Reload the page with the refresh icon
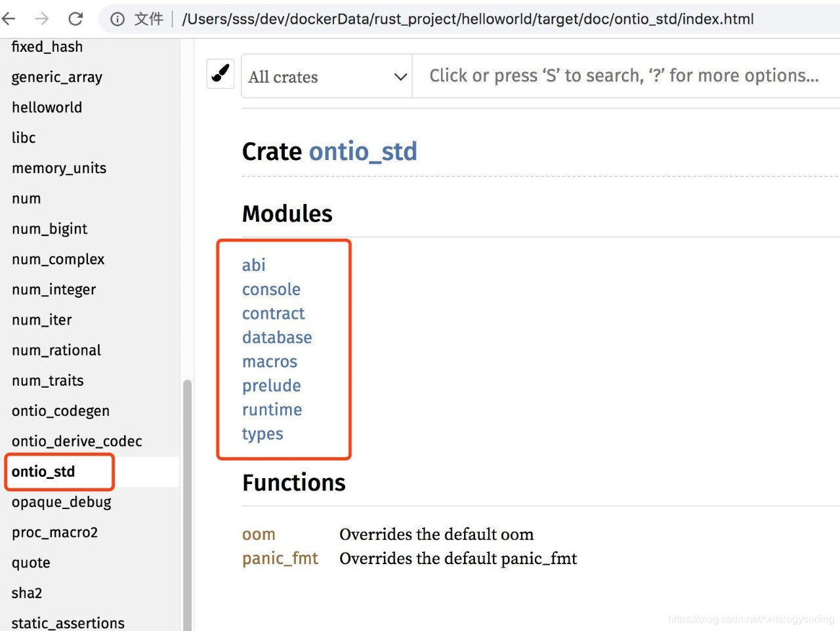840x631 pixels. 75,18
